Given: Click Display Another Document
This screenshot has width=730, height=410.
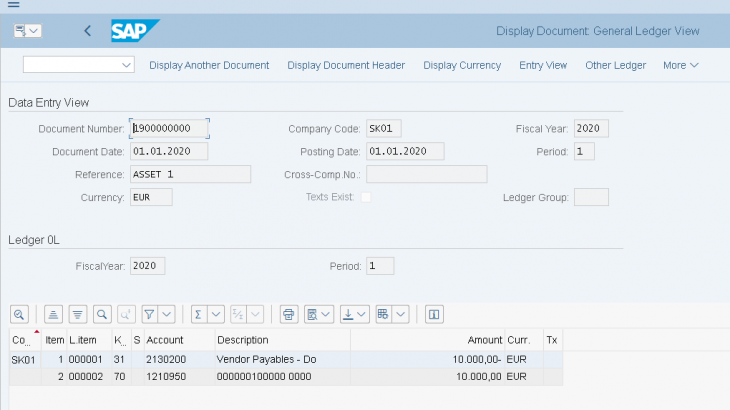Looking at the screenshot, I should click(x=209, y=65).
